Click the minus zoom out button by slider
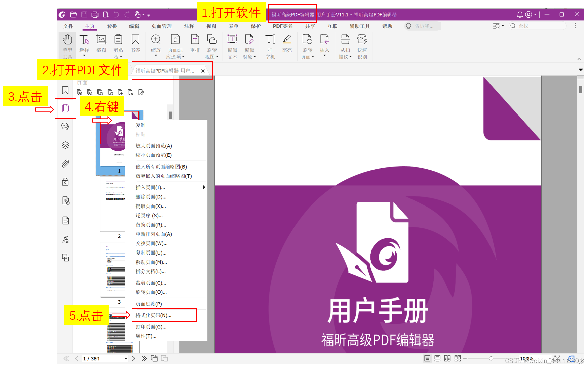 click(x=465, y=358)
